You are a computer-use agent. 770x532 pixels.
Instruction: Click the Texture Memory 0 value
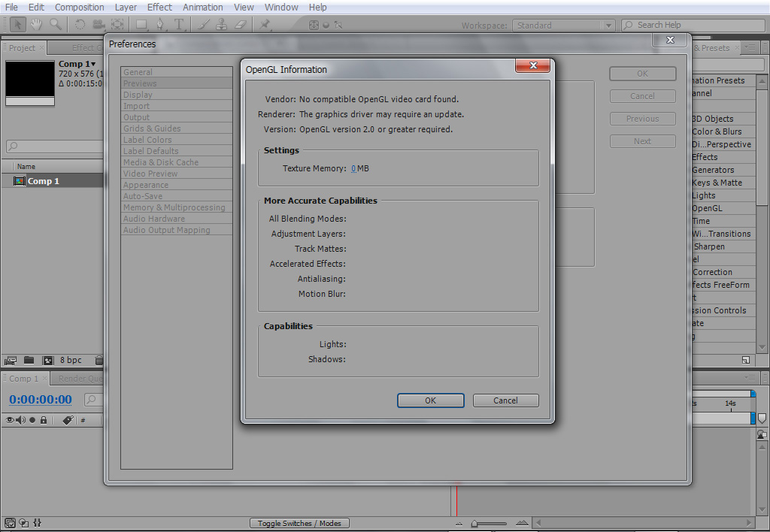pyautogui.click(x=353, y=168)
